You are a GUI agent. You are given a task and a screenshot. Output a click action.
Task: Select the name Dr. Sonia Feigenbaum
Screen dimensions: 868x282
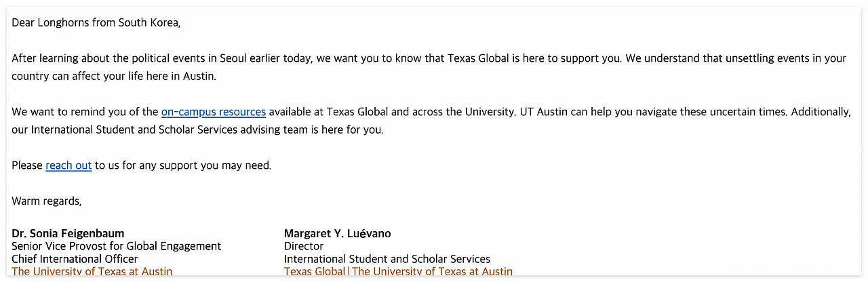pos(68,234)
